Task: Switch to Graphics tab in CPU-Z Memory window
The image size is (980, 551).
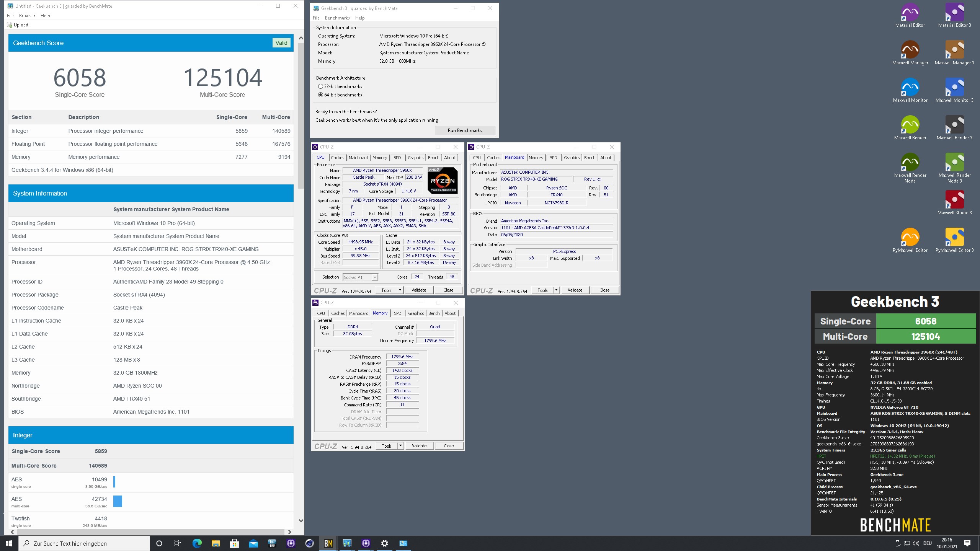Action: click(416, 313)
